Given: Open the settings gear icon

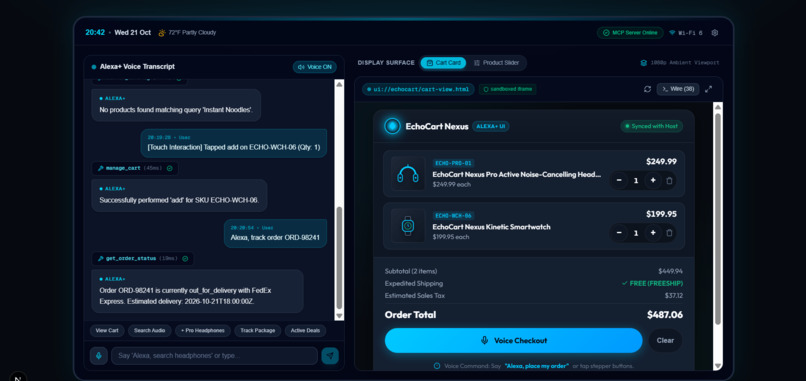Looking at the screenshot, I should click(x=715, y=33).
